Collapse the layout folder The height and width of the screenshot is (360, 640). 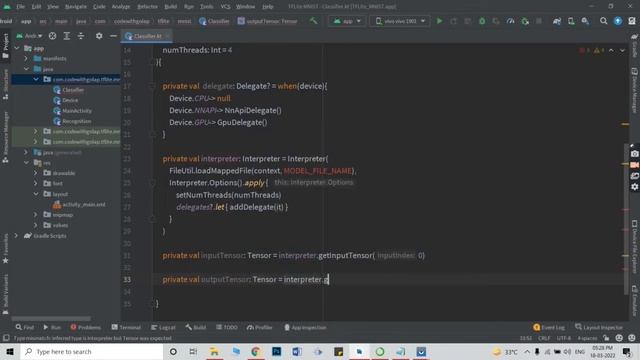[36, 194]
